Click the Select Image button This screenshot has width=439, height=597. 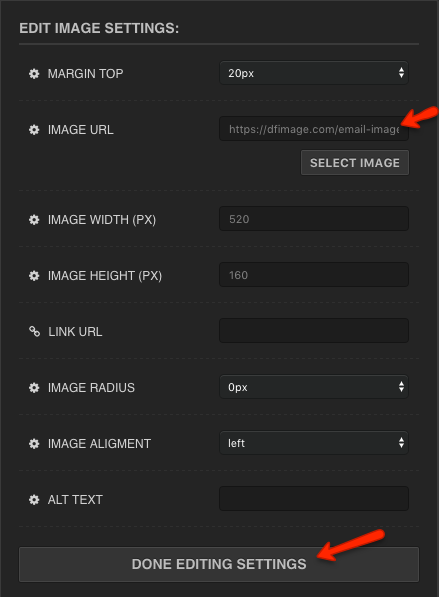point(355,163)
